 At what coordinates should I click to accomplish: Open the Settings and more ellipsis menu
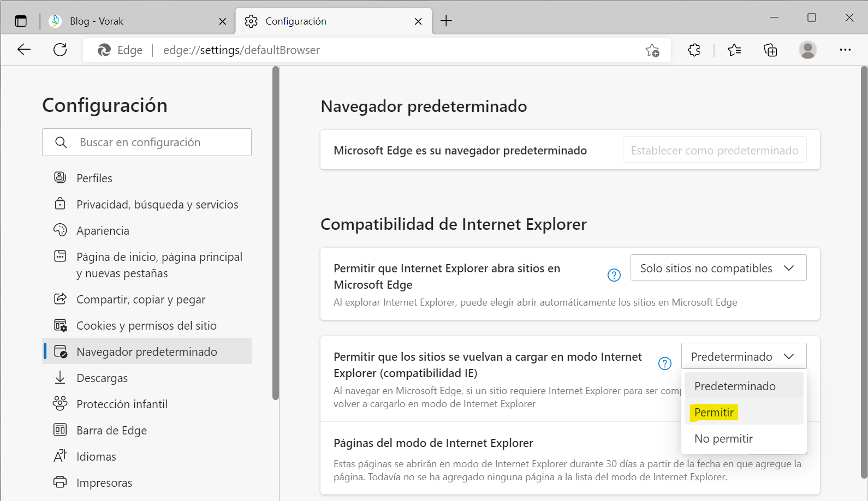845,50
